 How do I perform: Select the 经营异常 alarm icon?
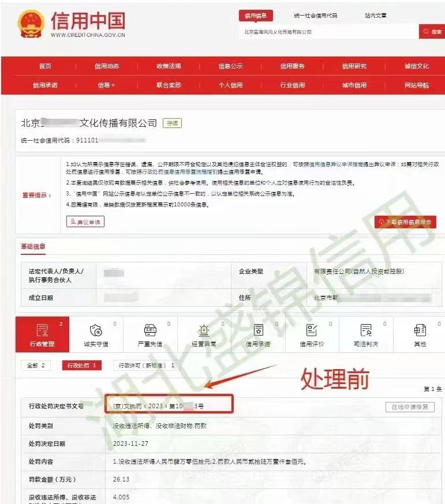click(204, 331)
